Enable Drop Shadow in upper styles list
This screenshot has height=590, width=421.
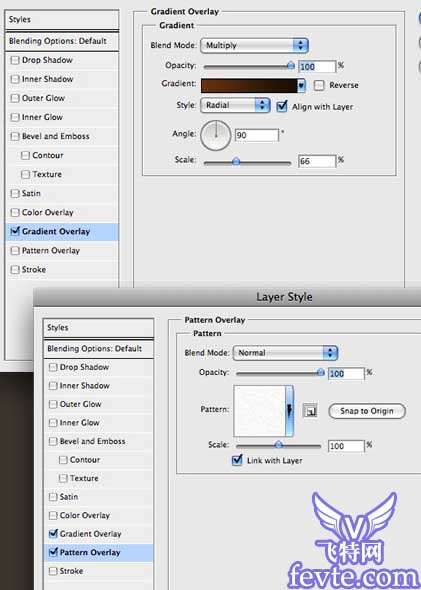tap(15, 60)
